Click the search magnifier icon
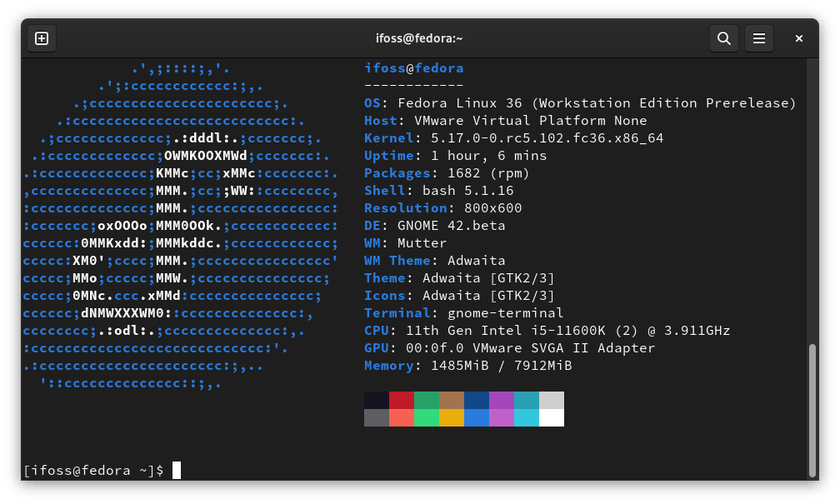Image resolution: width=840 pixels, height=504 pixels. pos(723,38)
